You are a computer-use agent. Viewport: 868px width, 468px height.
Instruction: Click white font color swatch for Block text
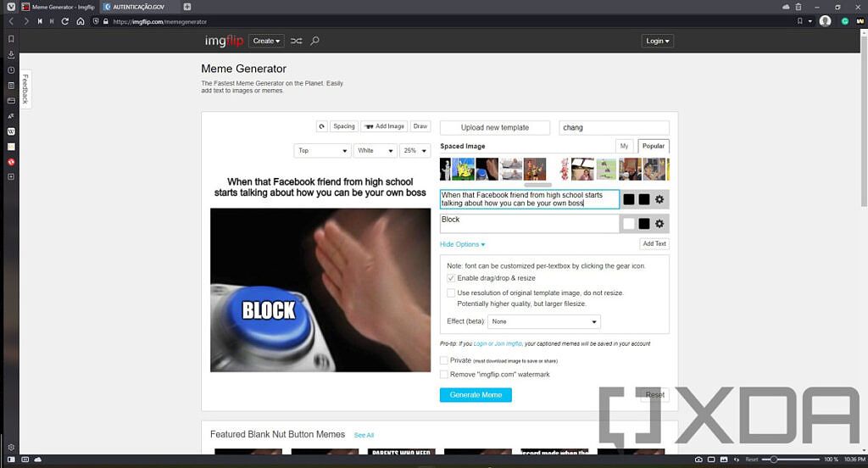pos(628,224)
